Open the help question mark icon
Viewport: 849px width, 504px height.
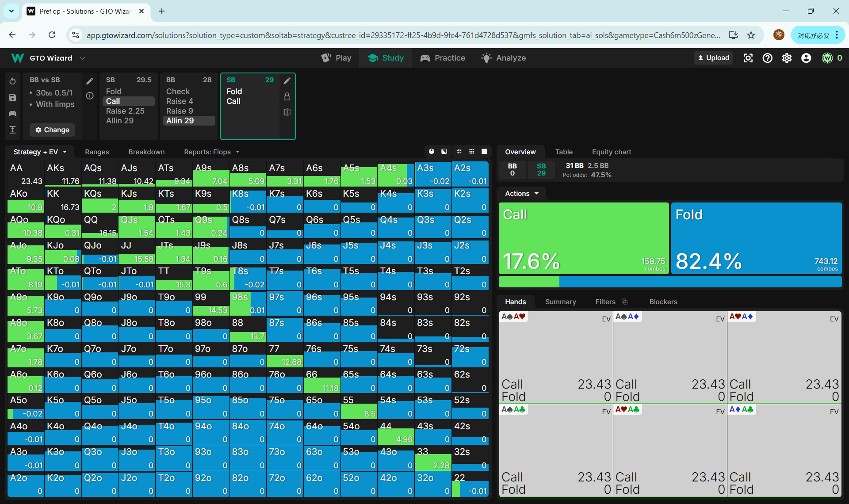click(767, 58)
